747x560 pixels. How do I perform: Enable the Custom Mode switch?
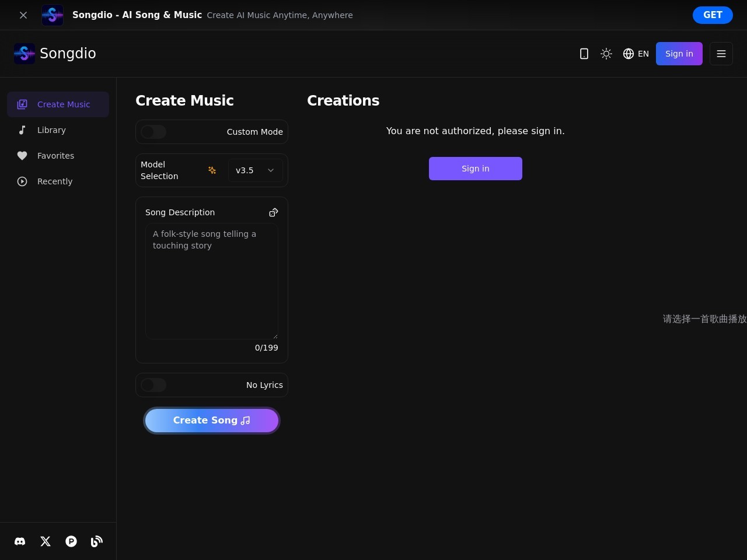(x=154, y=132)
